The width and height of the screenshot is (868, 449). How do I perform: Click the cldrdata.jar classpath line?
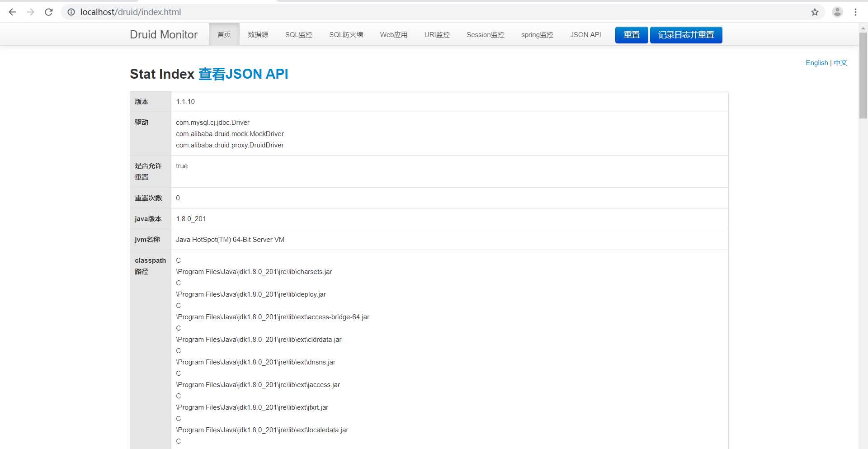tap(259, 340)
